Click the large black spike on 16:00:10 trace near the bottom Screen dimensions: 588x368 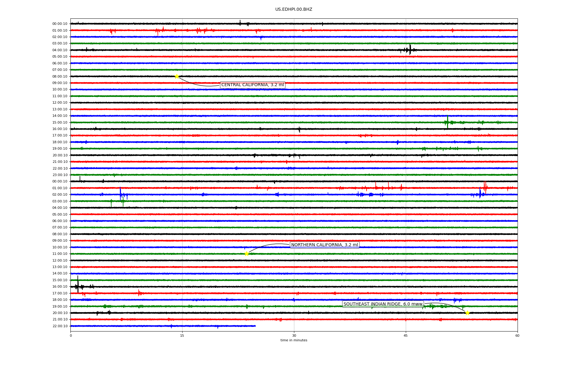click(78, 285)
